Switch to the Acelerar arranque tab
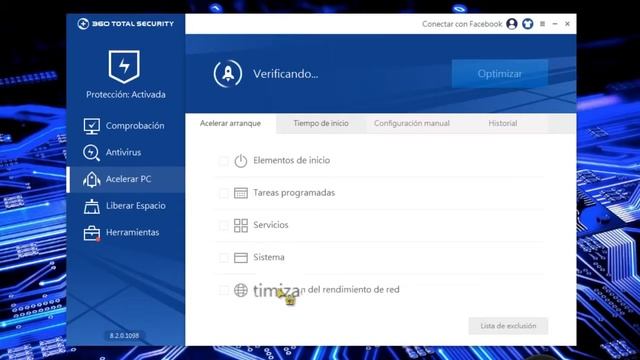 point(230,123)
